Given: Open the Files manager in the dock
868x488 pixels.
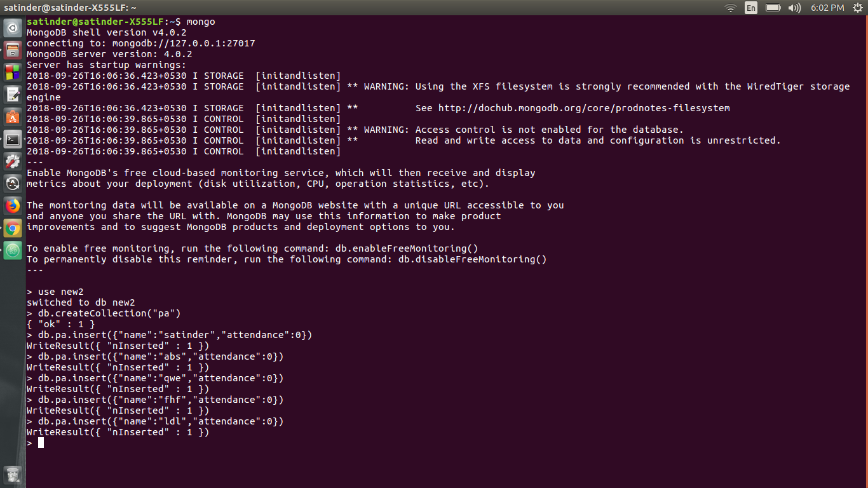Looking at the screenshot, I should [13, 50].
